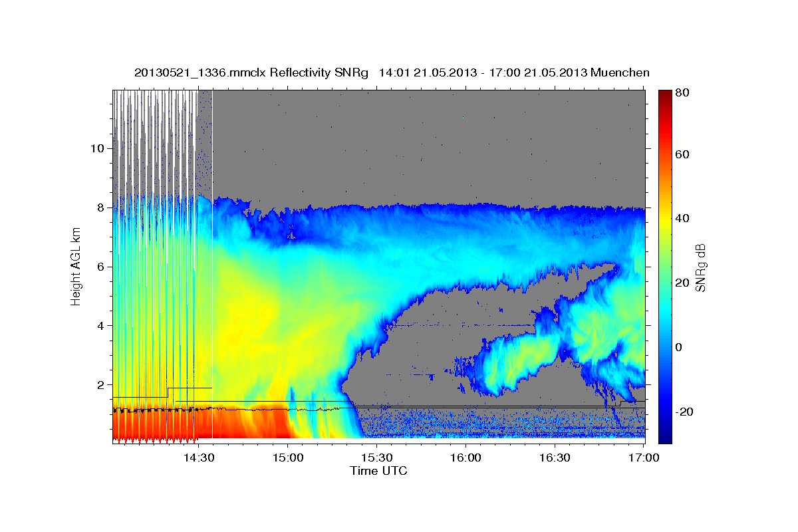Viewport: 798px width, 532px height.
Task: Click the 'Height AGL km' y-axis label
Action: tap(76, 266)
